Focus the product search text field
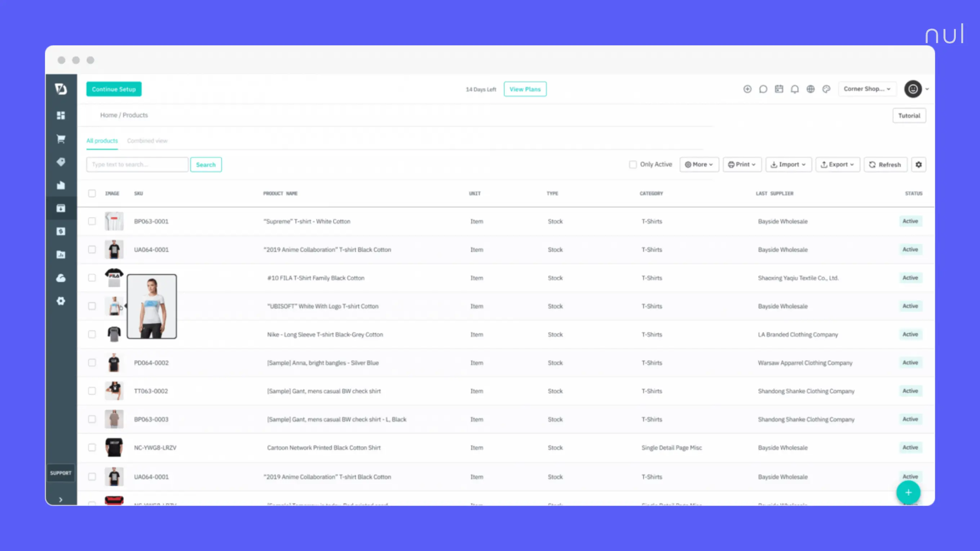980x551 pixels. (137, 165)
